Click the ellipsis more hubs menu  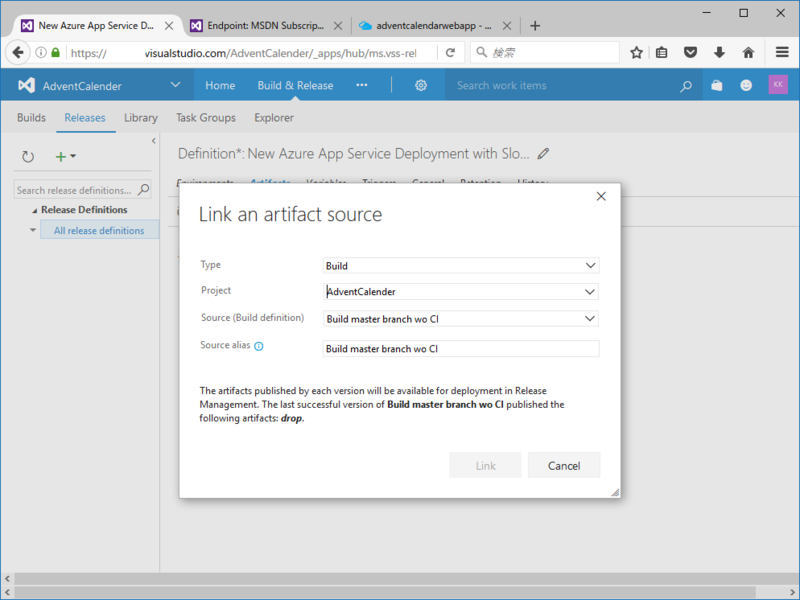[x=362, y=85]
